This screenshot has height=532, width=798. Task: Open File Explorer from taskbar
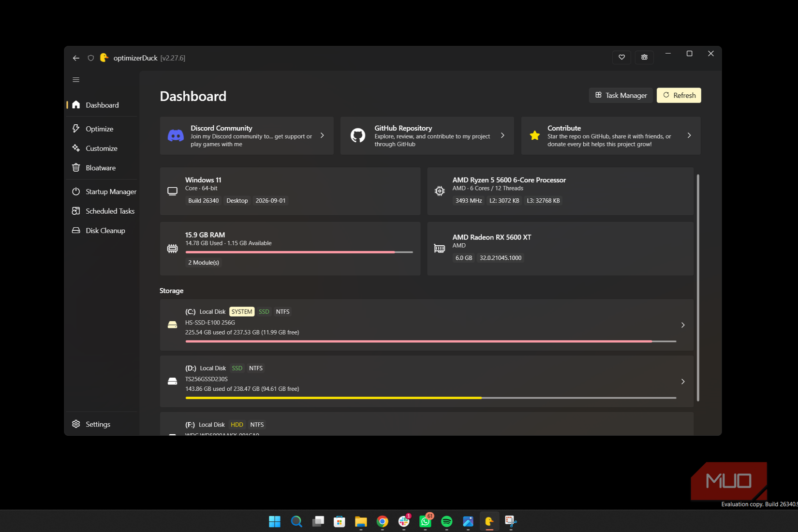pos(361,521)
